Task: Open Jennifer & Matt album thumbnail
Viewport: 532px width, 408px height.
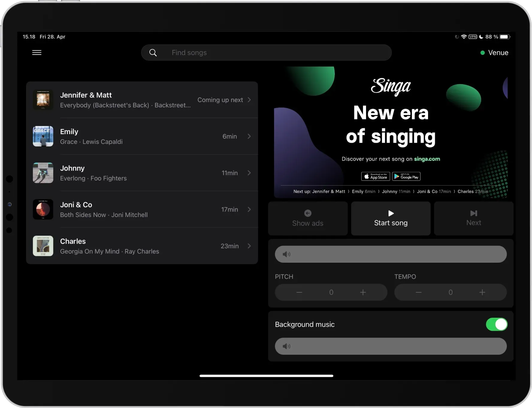Action: click(43, 100)
